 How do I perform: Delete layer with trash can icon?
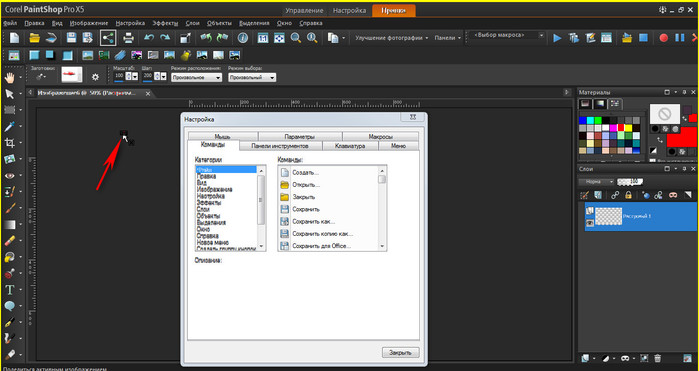click(658, 358)
